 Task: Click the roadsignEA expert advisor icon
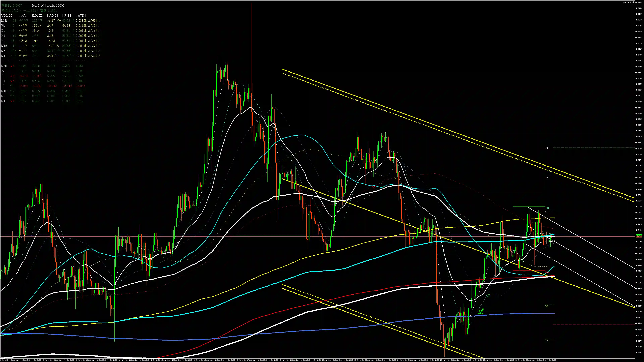(633, 2)
